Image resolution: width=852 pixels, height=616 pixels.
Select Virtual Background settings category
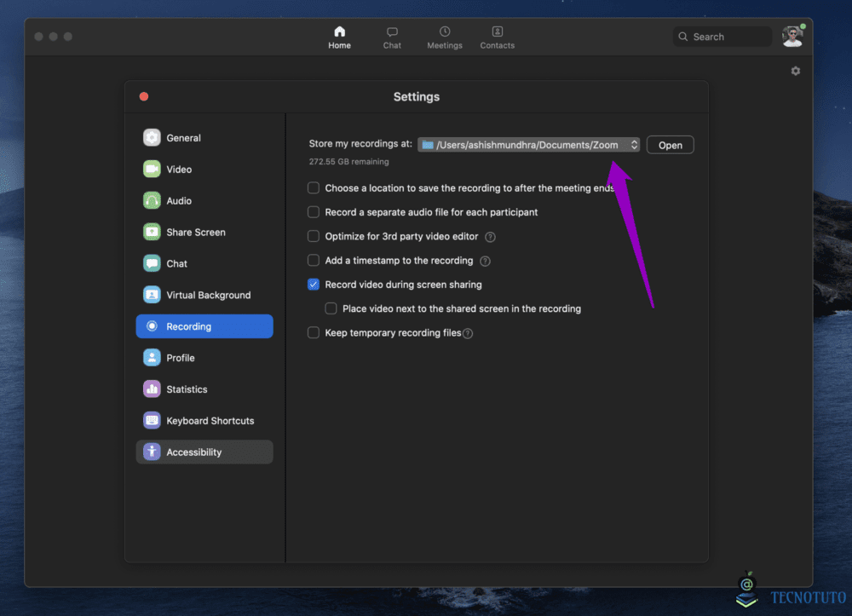tap(204, 295)
